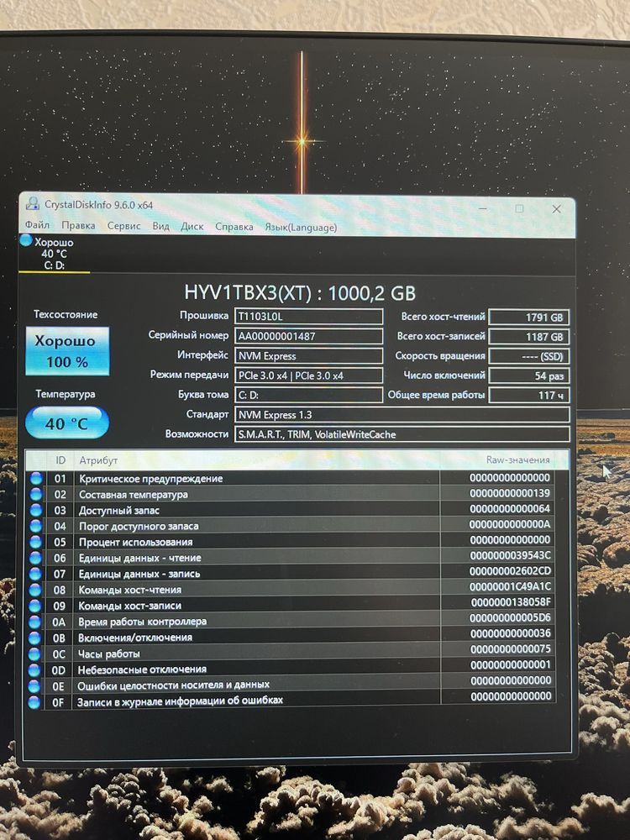
Task: Open the Язык(Language) menu
Action: pyautogui.click(x=301, y=227)
